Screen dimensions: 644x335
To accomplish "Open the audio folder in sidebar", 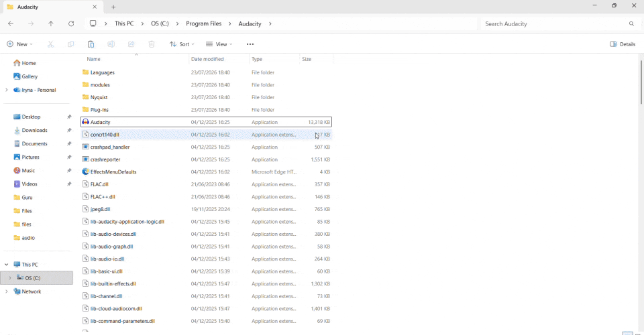I will [24, 238].
